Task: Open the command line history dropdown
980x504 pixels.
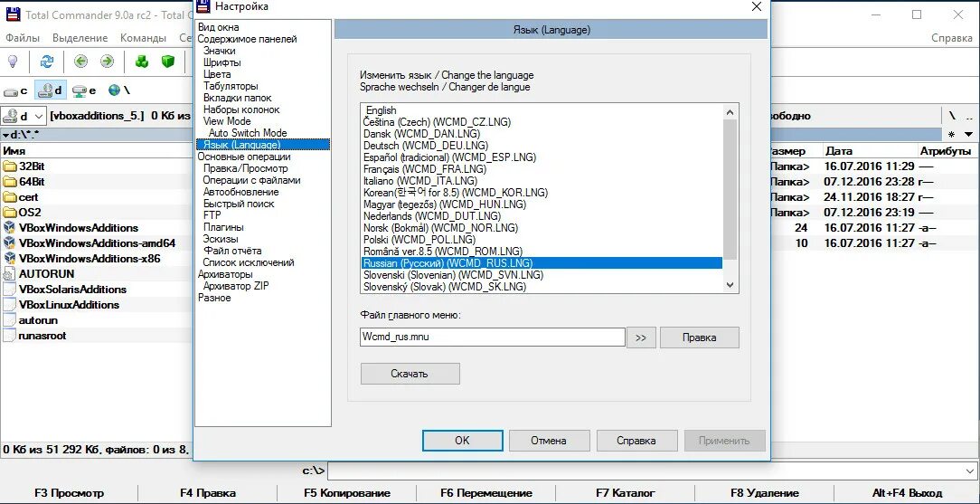Action: pyautogui.click(x=969, y=471)
